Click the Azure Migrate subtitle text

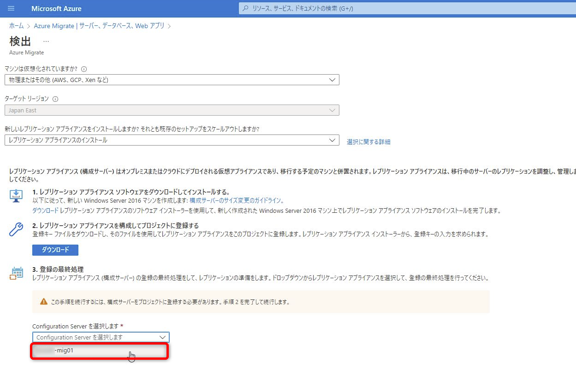click(x=27, y=53)
